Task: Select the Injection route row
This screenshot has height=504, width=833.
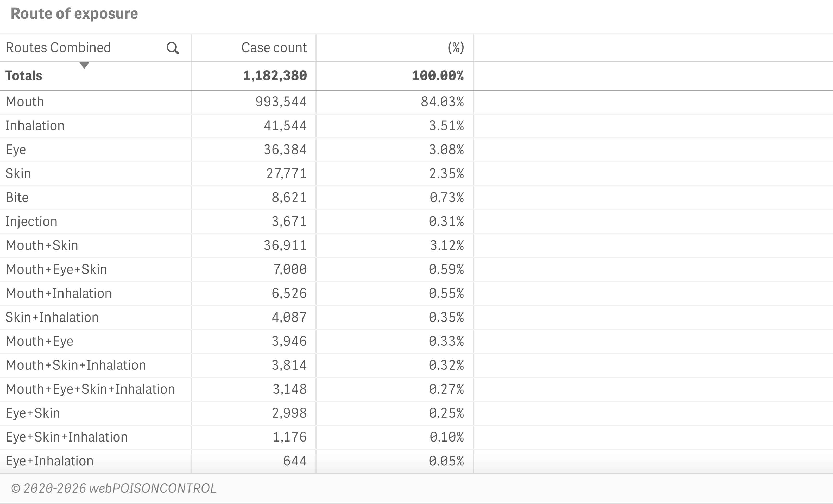Action: 31,222
